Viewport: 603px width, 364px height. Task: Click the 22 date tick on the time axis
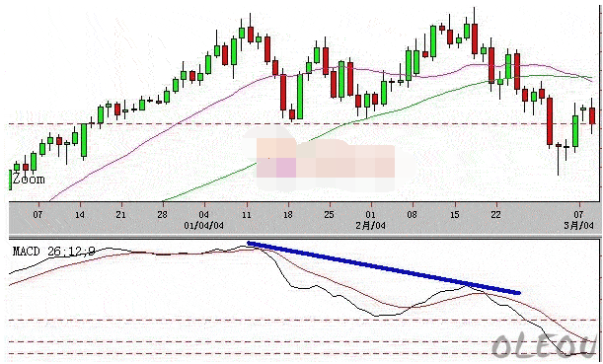tap(495, 214)
